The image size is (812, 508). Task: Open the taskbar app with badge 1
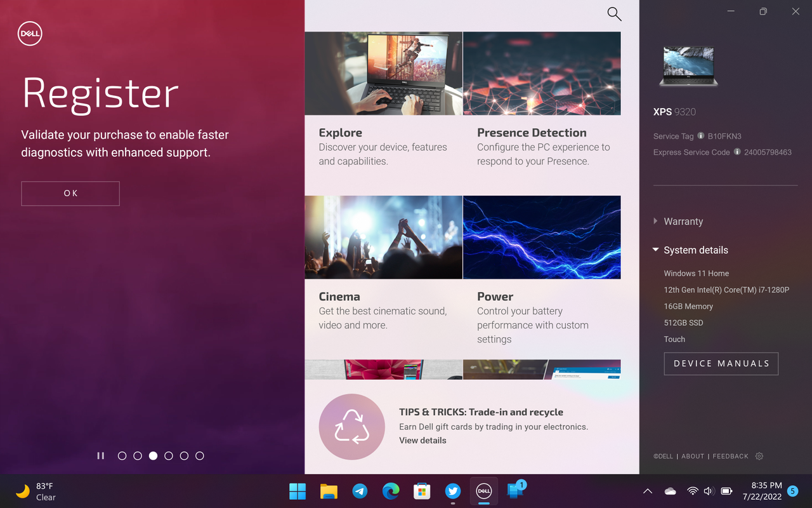(x=515, y=490)
